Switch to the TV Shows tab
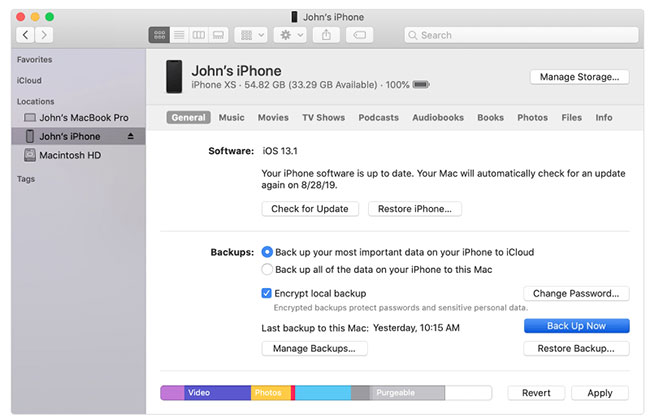This screenshot has height=418, width=650. [324, 117]
